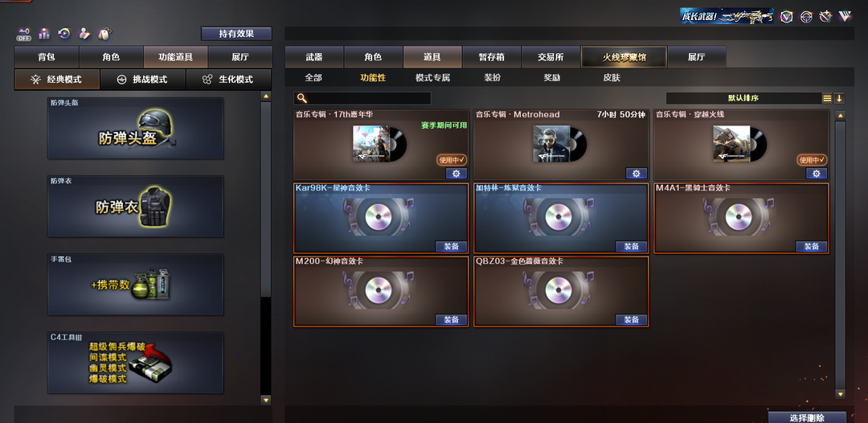Open settings gear for Metrohead album
The height and width of the screenshot is (423, 868).
click(636, 174)
